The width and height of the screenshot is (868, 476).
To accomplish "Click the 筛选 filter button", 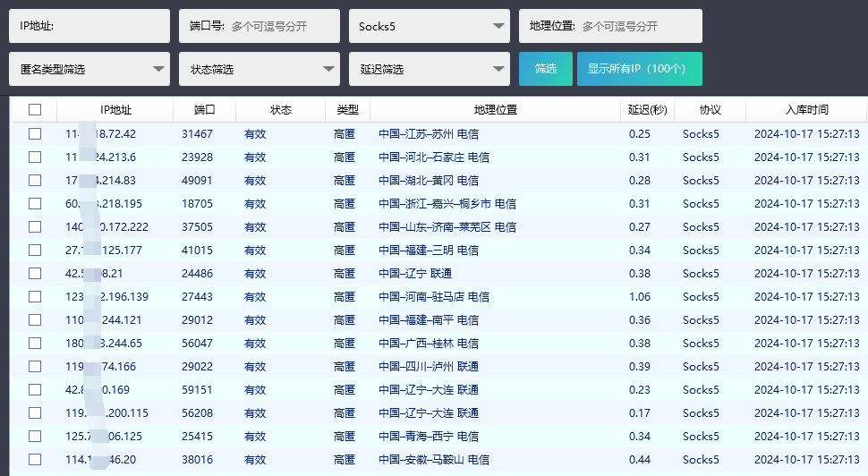I will point(545,69).
